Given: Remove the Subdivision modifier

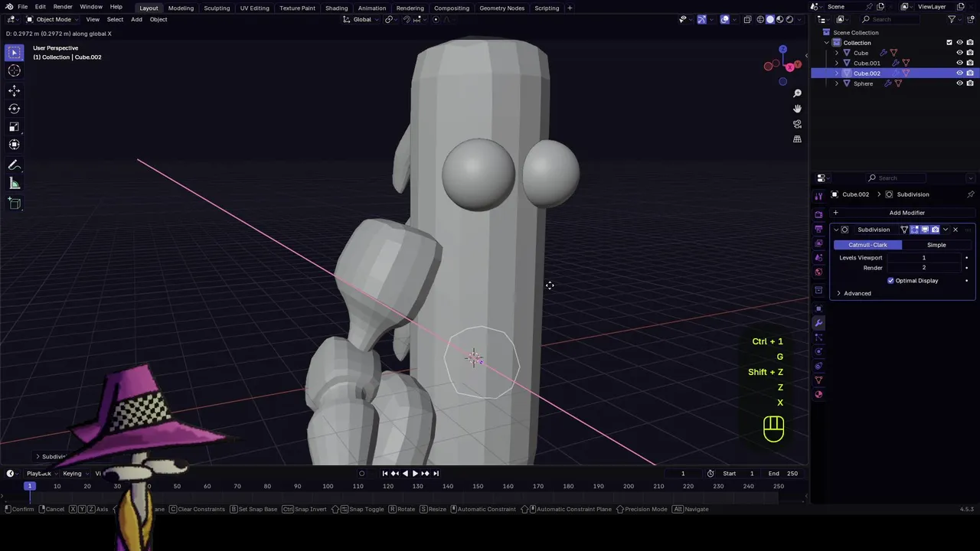Looking at the screenshot, I should coord(955,230).
